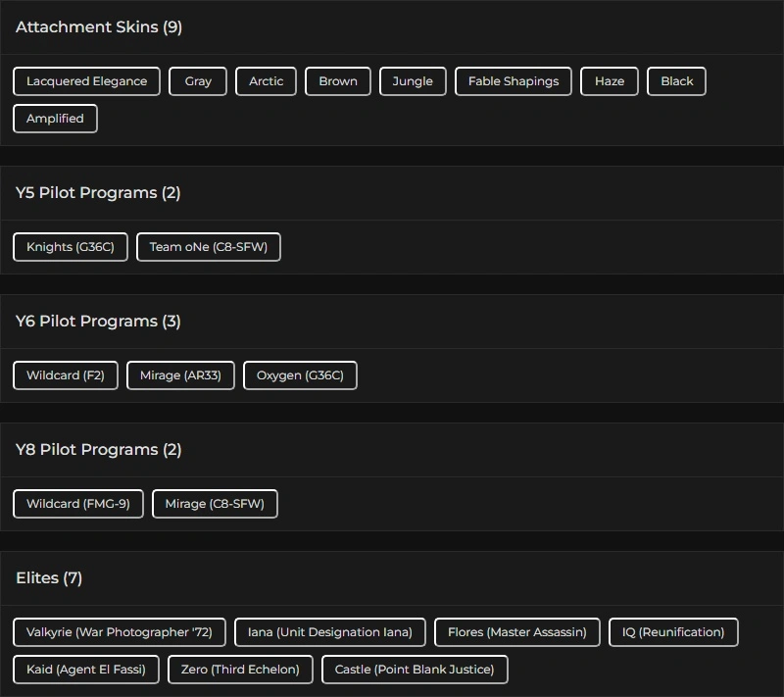This screenshot has width=784, height=697.
Task: Select Knights (G36C) pilot program
Action: [71, 247]
